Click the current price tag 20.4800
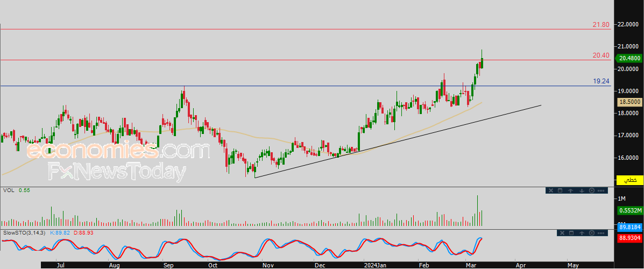 630,59
